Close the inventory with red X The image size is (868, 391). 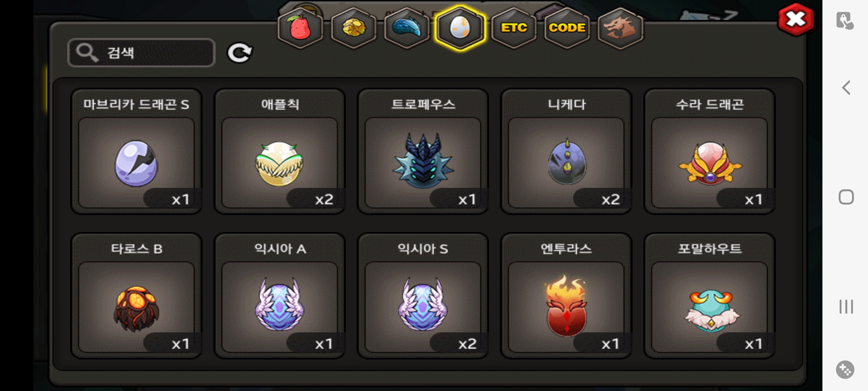point(796,20)
